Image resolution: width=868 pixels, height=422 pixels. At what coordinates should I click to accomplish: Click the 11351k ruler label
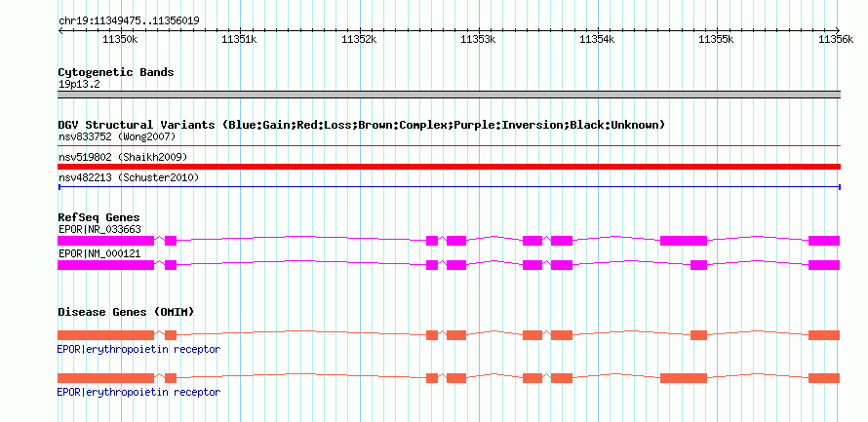pos(239,39)
